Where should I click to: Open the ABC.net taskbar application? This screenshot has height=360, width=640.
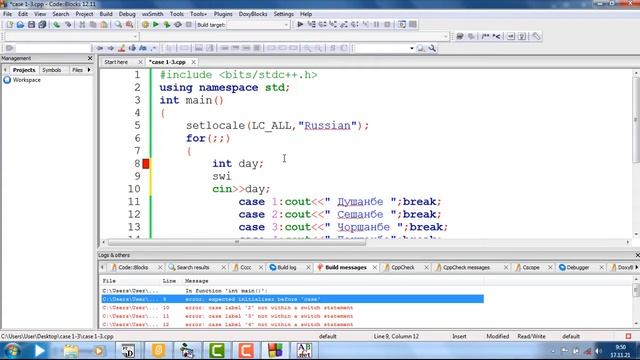click(304, 351)
